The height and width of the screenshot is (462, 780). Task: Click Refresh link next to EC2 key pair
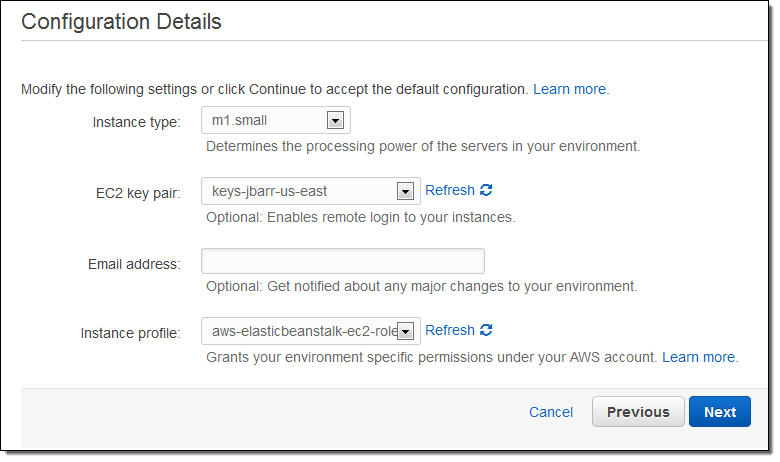[x=450, y=190]
